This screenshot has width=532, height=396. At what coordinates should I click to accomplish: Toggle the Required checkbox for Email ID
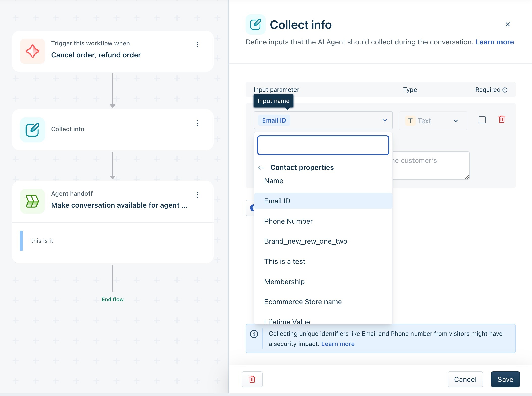(x=482, y=120)
